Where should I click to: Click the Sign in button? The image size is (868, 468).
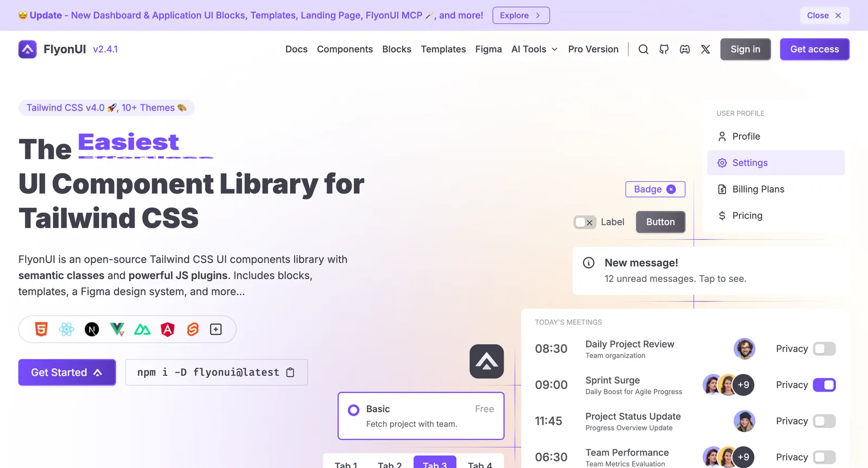pyautogui.click(x=745, y=49)
